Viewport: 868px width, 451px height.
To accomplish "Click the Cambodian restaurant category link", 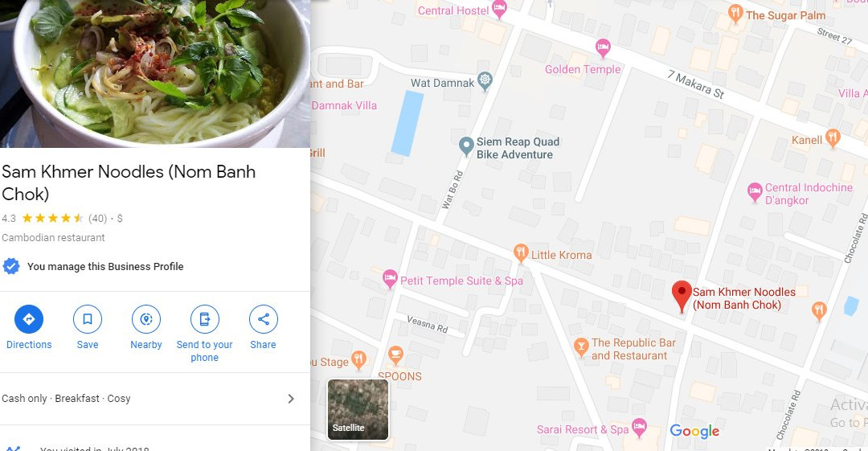I will pyautogui.click(x=53, y=238).
